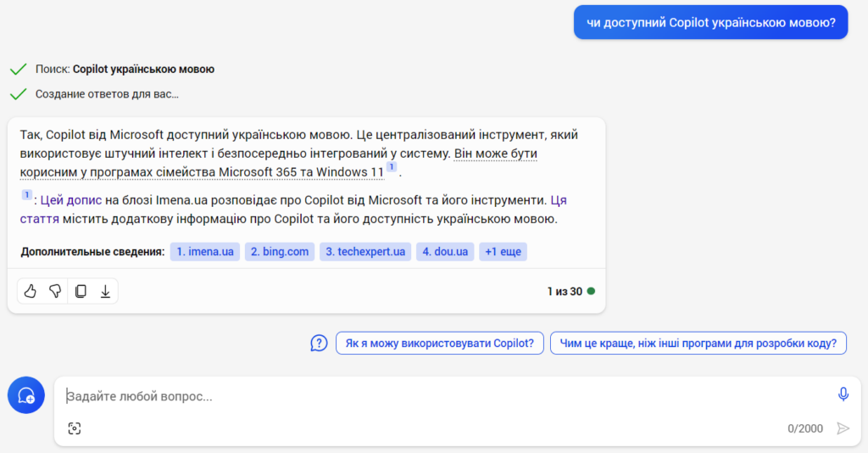This screenshot has height=453, width=868.
Task: Open the 'Цей допис' link
Action: (x=71, y=200)
